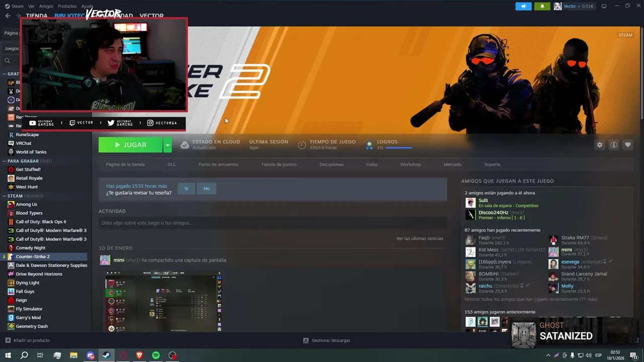Open Dying Light game entry

point(28,283)
